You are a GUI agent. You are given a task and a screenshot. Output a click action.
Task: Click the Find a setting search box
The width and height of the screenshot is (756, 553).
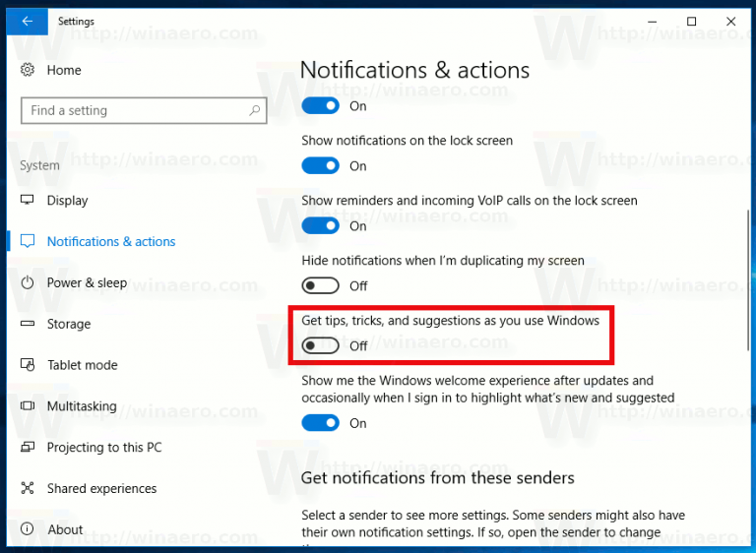point(133,110)
